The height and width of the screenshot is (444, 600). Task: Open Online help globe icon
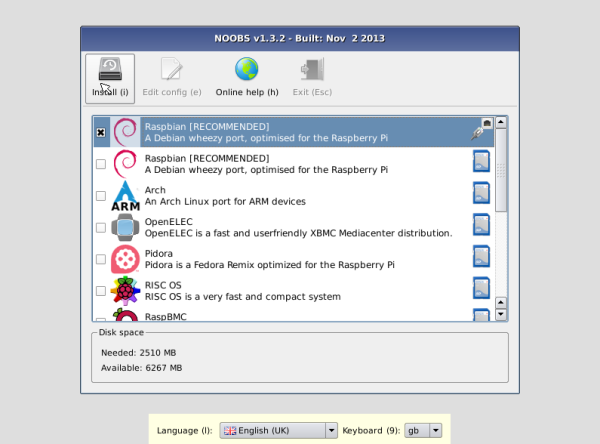point(247,69)
